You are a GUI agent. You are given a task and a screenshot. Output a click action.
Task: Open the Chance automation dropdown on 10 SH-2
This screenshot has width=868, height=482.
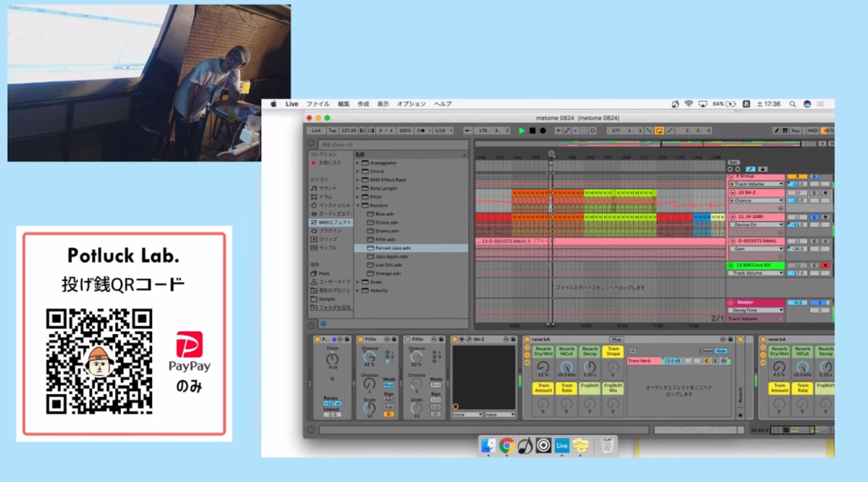point(756,200)
